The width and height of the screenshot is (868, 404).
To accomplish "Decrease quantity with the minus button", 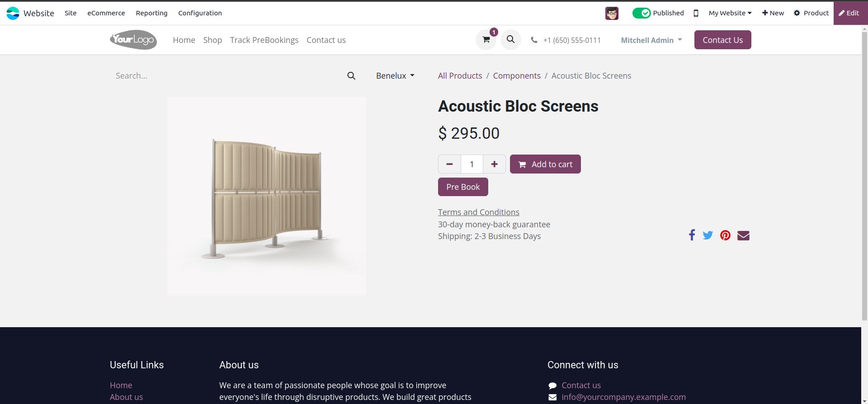I will [x=449, y=164].
